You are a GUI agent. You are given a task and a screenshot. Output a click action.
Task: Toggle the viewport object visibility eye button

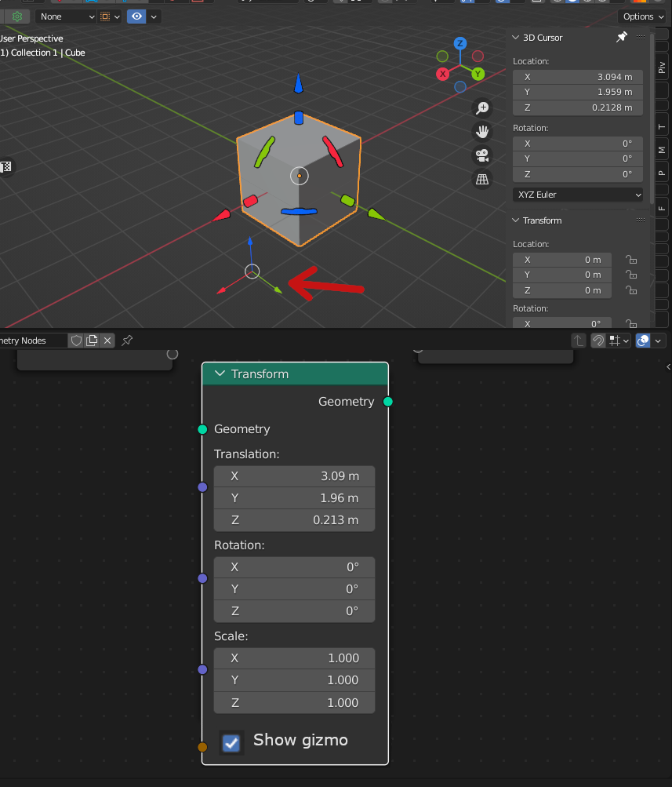[136, 16]
